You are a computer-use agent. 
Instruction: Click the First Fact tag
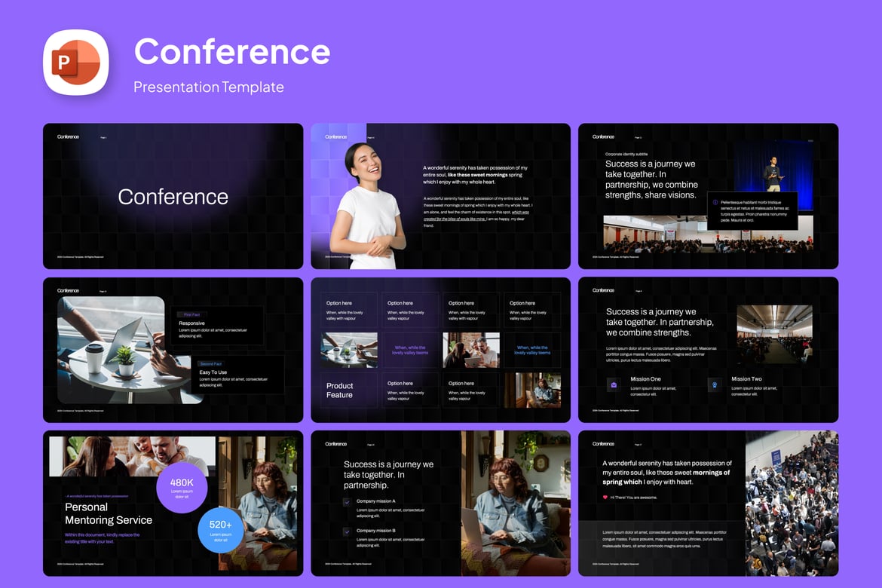pyautogui.click(x=191, y=314)
